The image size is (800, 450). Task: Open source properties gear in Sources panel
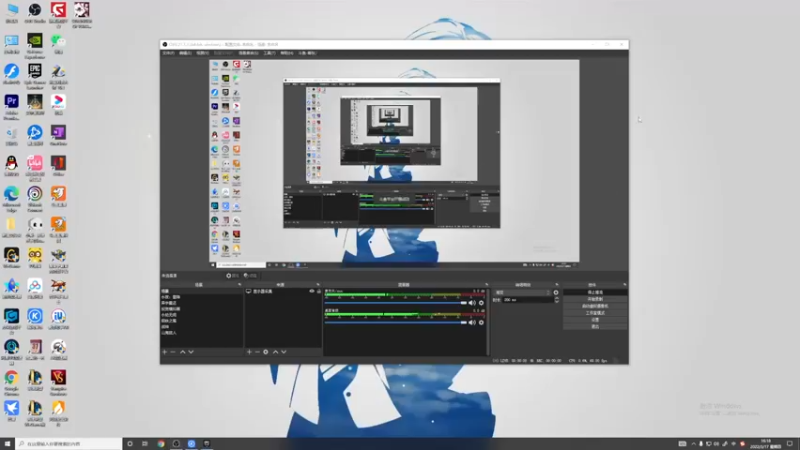pyautogui.click(x=266, y=352)
